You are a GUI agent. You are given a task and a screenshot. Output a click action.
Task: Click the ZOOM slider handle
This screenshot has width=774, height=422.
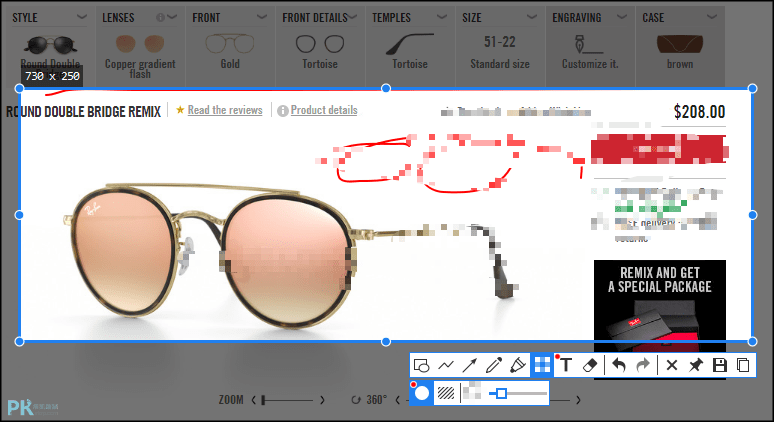264,400
